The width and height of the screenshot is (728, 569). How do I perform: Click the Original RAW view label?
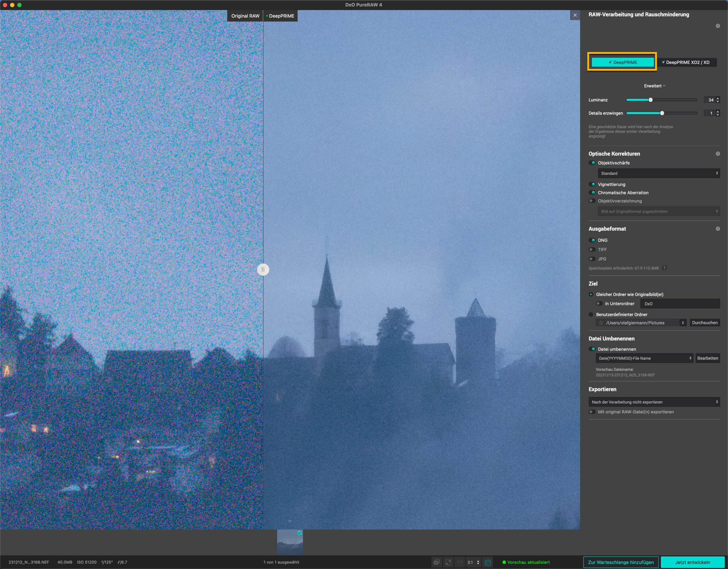pos(245,16)
